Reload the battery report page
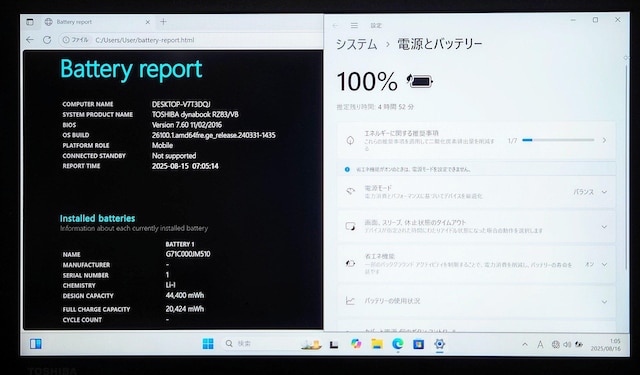Image resolution: width=640 pixels, height=375 pixels. pos(47,40)
